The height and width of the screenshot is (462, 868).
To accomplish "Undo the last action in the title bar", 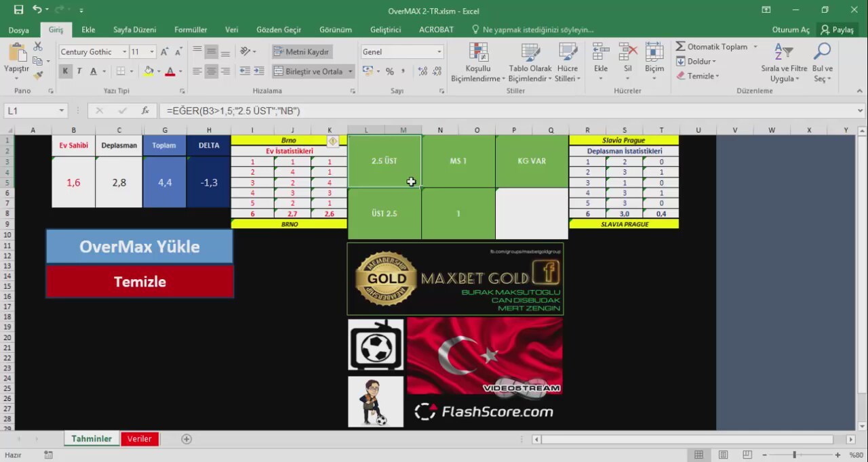I will tap(37, 10).
